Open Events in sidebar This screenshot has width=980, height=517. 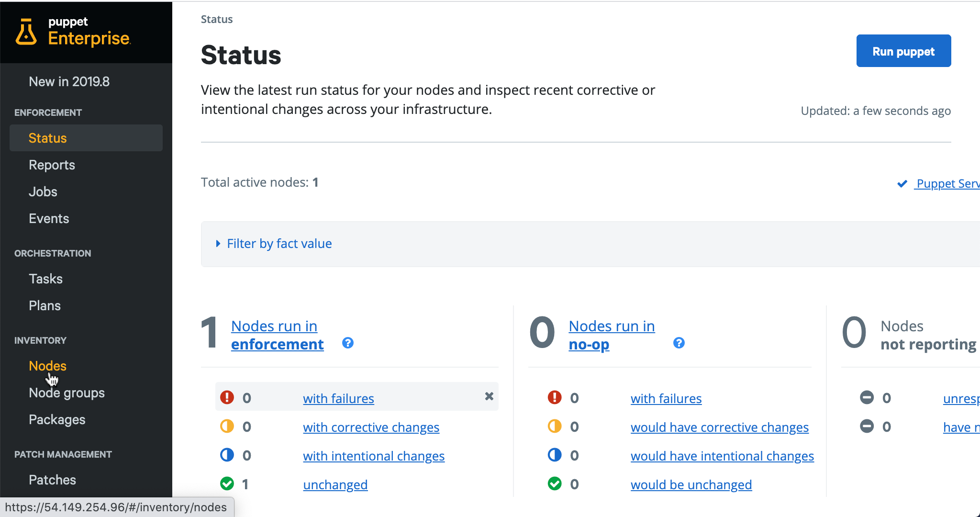(49, 218)
